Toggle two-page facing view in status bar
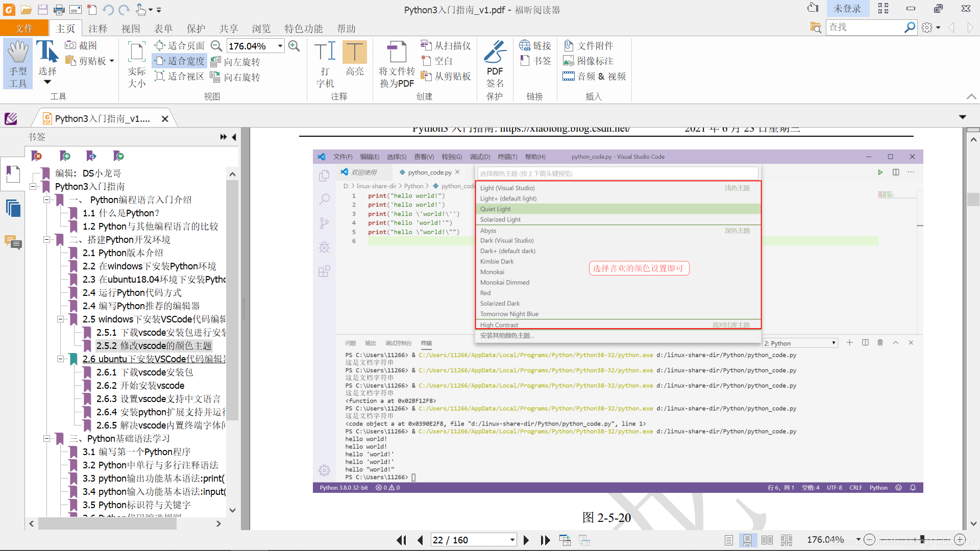Screen dimensions: 980x551 click(x=767, y=540)
